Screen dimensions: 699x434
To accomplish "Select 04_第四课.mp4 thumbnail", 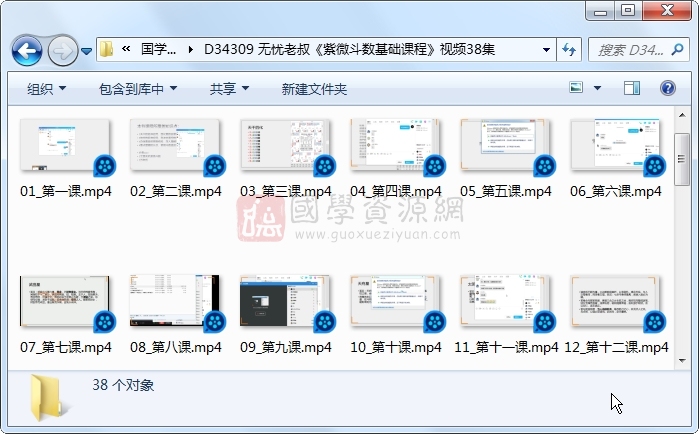I will pyautogui.click(x=395, y=144).
